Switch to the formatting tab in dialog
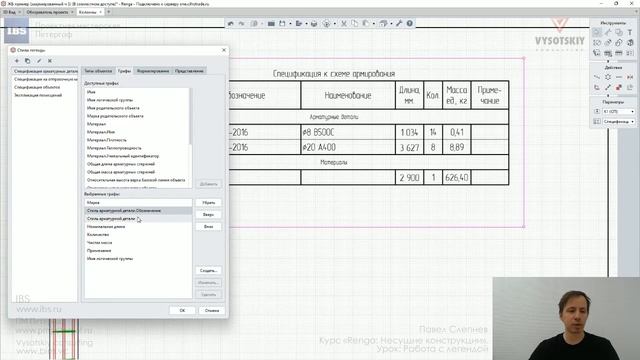Viewport: 640px width, 360px height. (153, 71)
